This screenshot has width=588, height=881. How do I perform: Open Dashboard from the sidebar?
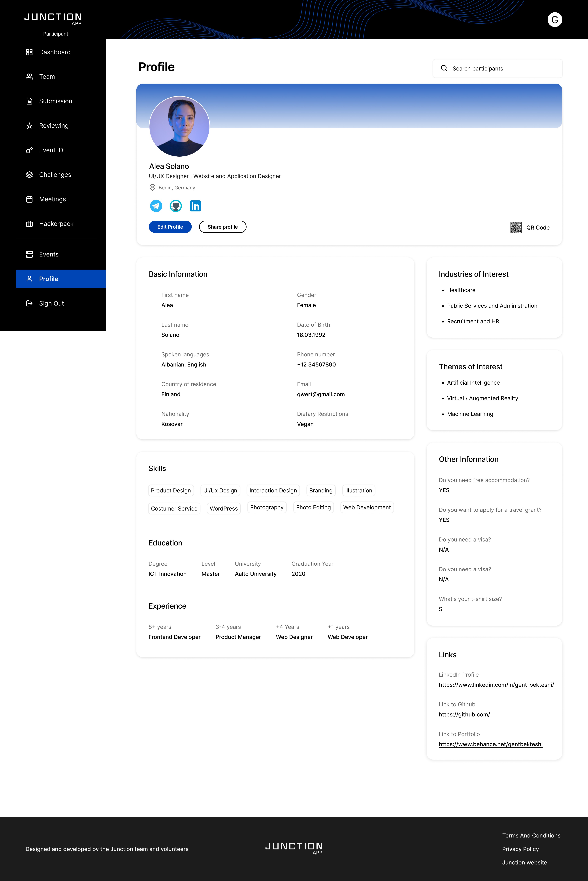click(x=54, y=52)
